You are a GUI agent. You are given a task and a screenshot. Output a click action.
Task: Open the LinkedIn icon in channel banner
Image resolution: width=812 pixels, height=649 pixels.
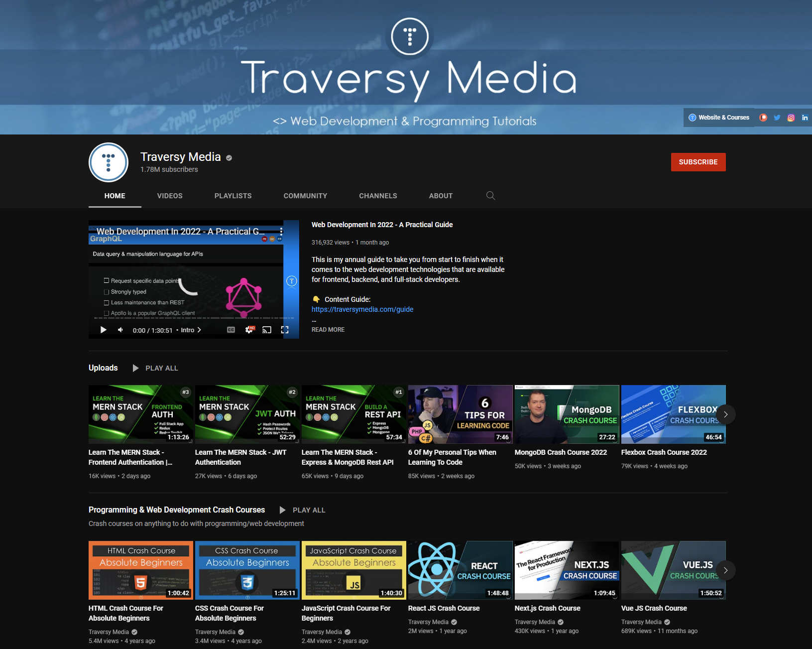click(x=805, y=118)
